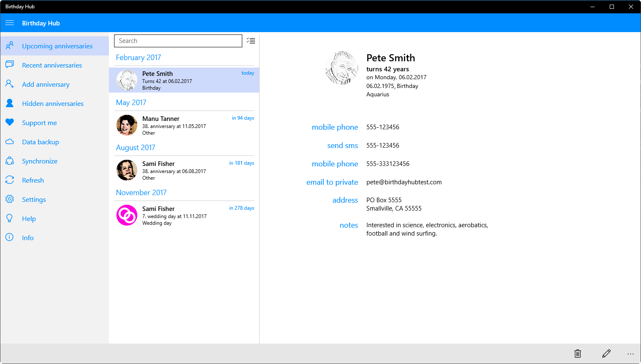Select Manu Tanner's anniversary entry
This screenshot has width=641, height=364.
click(x=184, y=125)
